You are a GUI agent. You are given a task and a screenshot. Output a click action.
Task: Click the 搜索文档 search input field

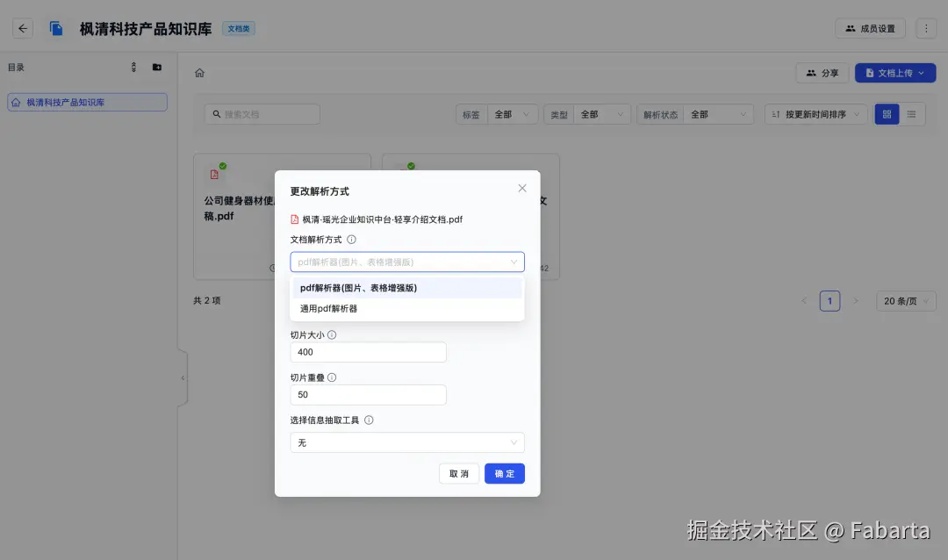click(262, 113)
